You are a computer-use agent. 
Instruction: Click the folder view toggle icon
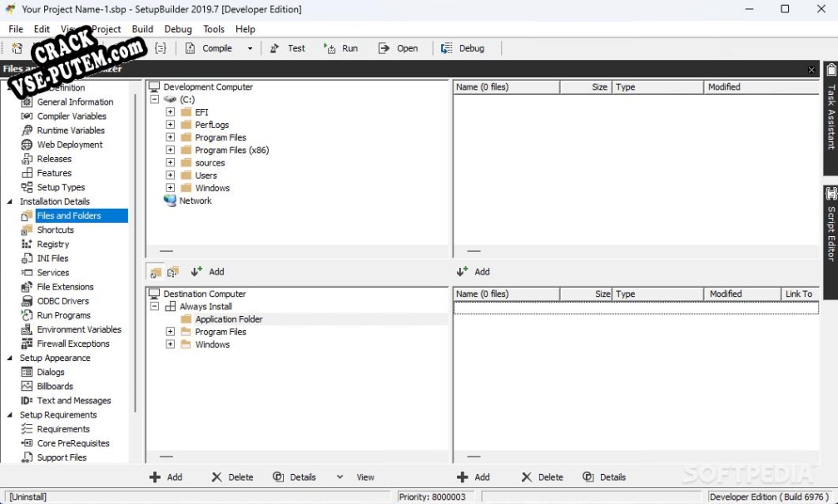[156, 272]
